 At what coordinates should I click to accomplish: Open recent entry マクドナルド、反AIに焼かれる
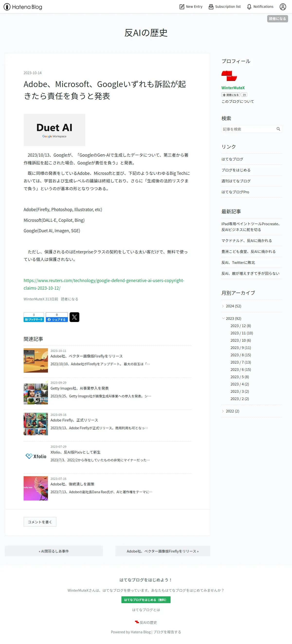point(246,241)
